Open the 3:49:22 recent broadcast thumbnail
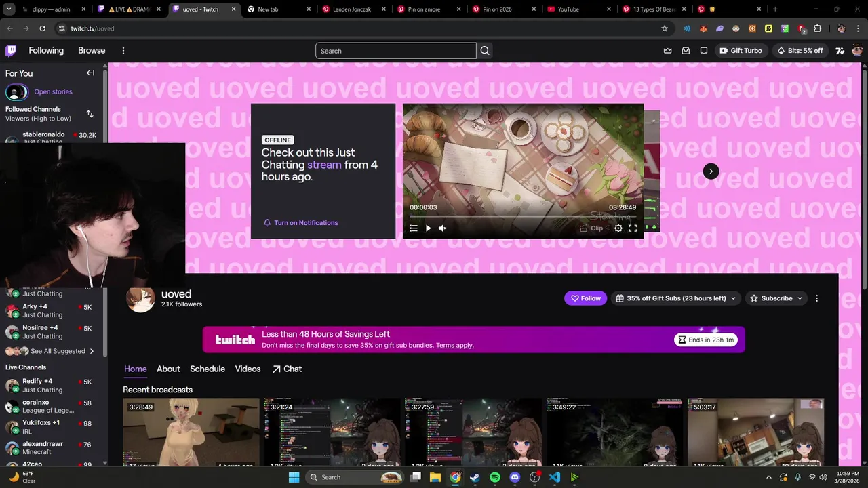The height and width of the screenshot is (488, 868). [x=614, y=432]
